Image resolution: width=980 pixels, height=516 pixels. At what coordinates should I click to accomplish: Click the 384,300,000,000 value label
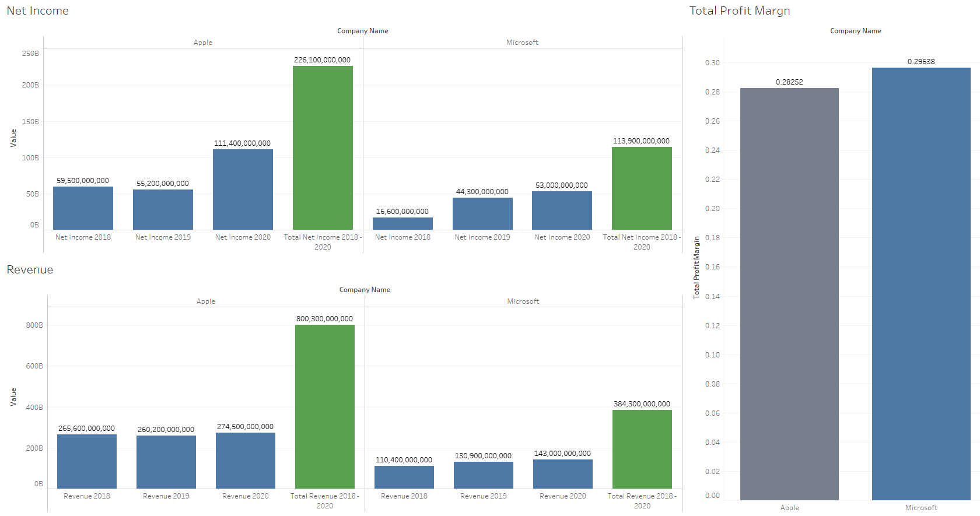[x=642, y=403]
